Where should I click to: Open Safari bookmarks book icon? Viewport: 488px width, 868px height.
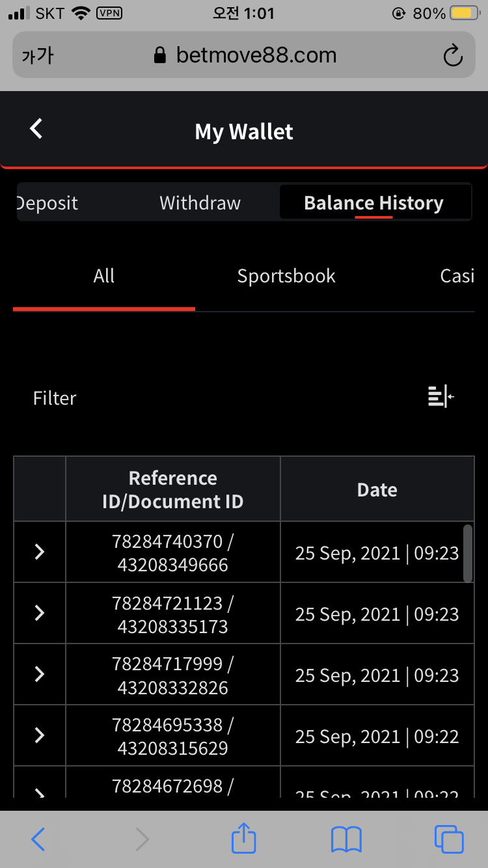coord(346,839)
